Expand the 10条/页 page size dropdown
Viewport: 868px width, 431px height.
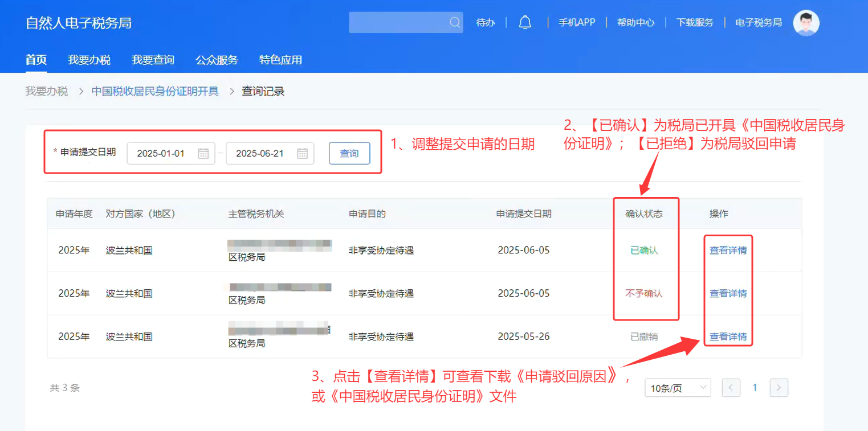point(678,388)
